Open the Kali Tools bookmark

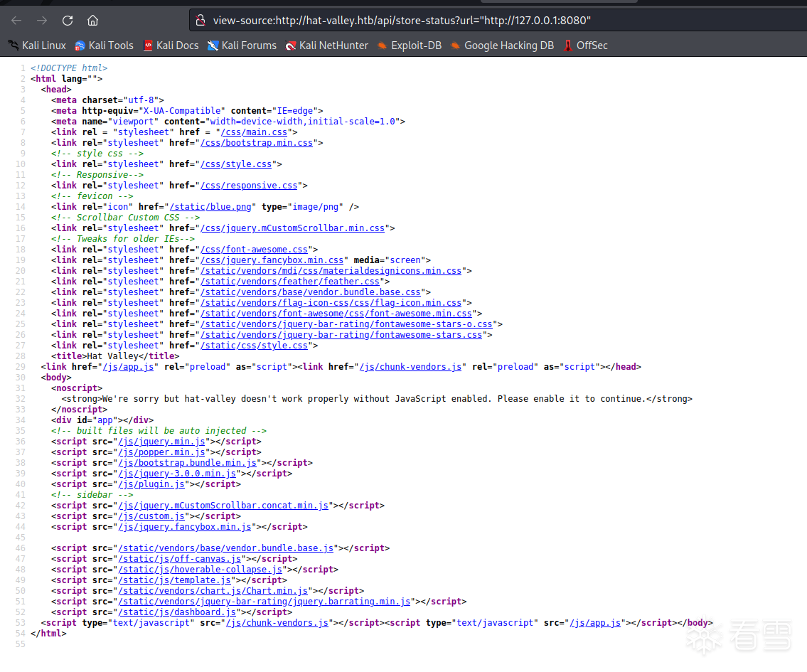pos(104,46)
